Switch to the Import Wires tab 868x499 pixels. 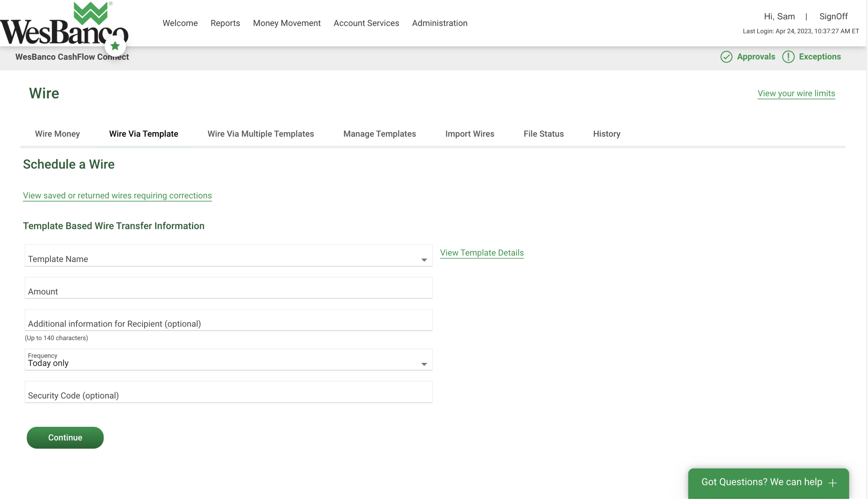tap(469, 134)
